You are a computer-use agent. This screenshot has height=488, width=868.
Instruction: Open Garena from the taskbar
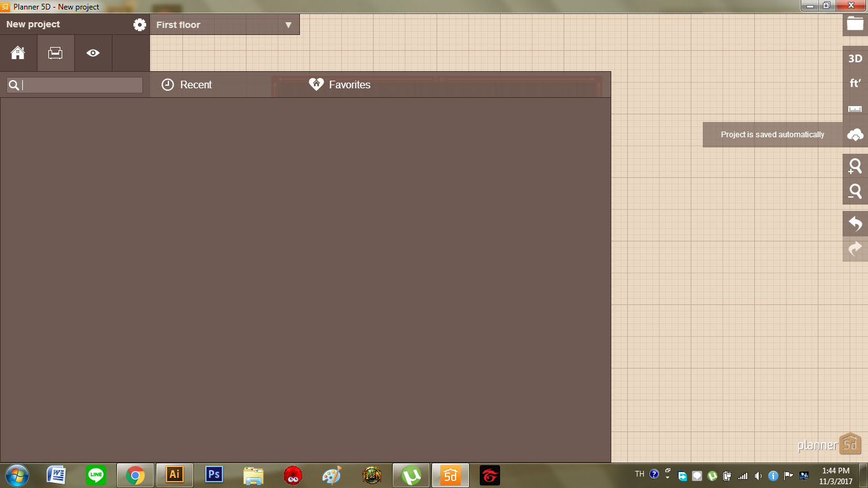point(490,475)
